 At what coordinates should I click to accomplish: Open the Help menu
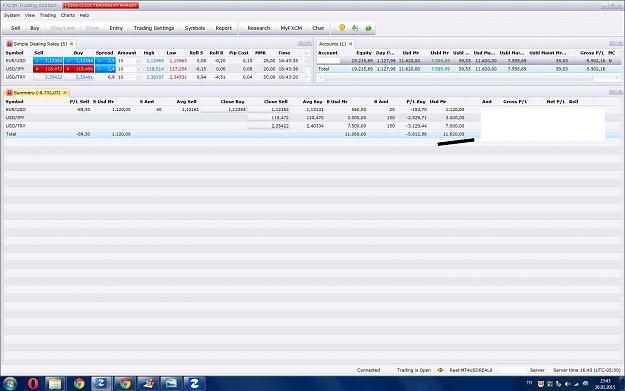click(x=84, y=15)
